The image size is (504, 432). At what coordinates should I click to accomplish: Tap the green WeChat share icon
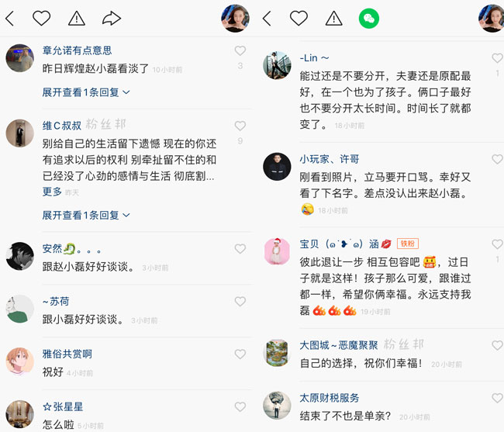[x=368, y=19]
